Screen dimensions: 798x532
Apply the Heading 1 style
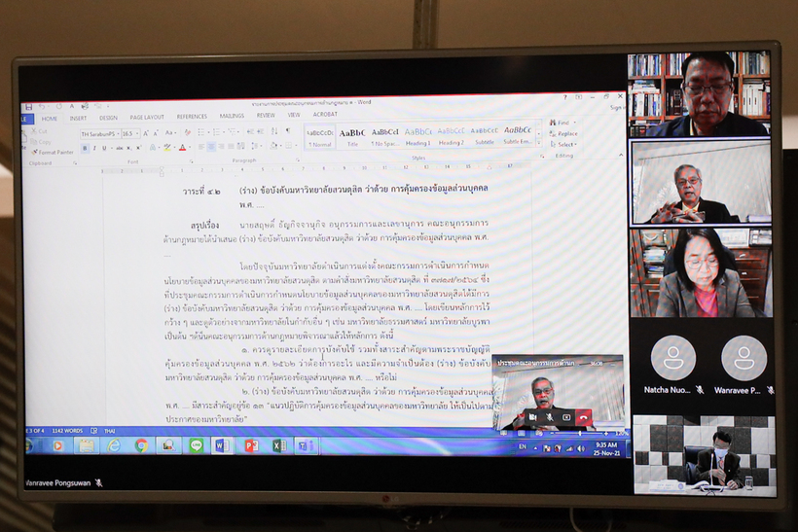[417, 136]
